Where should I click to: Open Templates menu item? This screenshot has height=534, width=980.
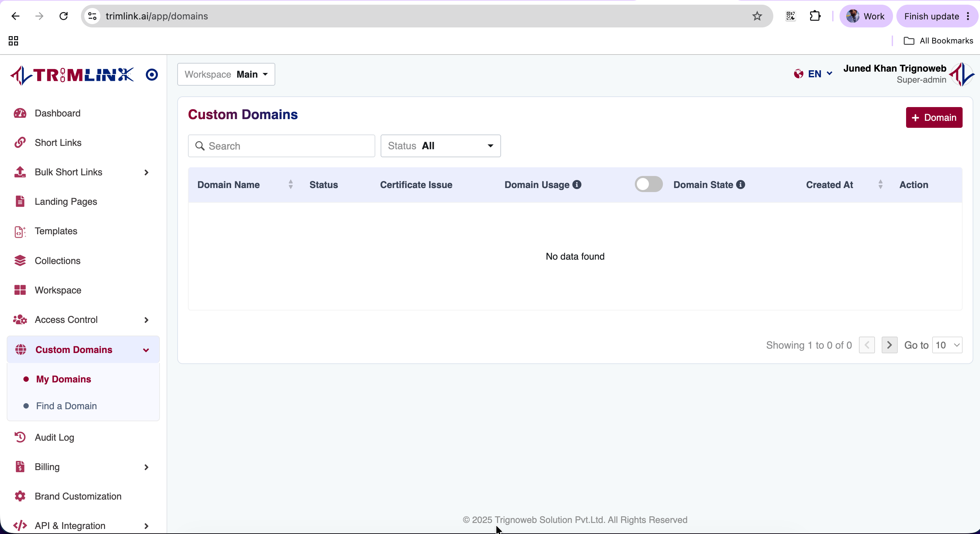tap(56, 231)
